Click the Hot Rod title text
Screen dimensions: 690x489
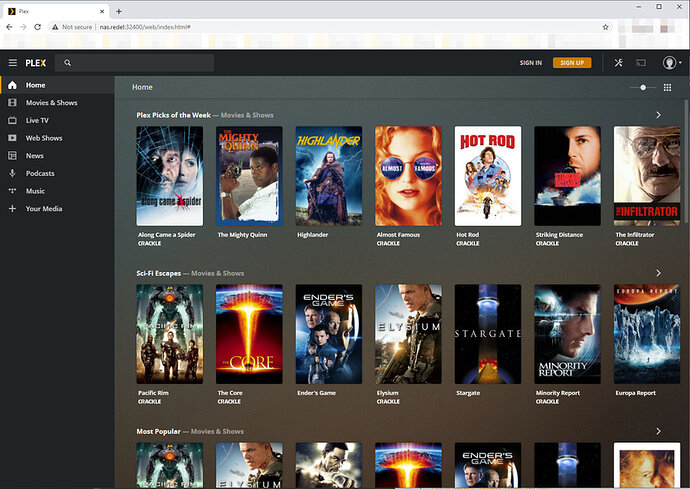point(467,235)
